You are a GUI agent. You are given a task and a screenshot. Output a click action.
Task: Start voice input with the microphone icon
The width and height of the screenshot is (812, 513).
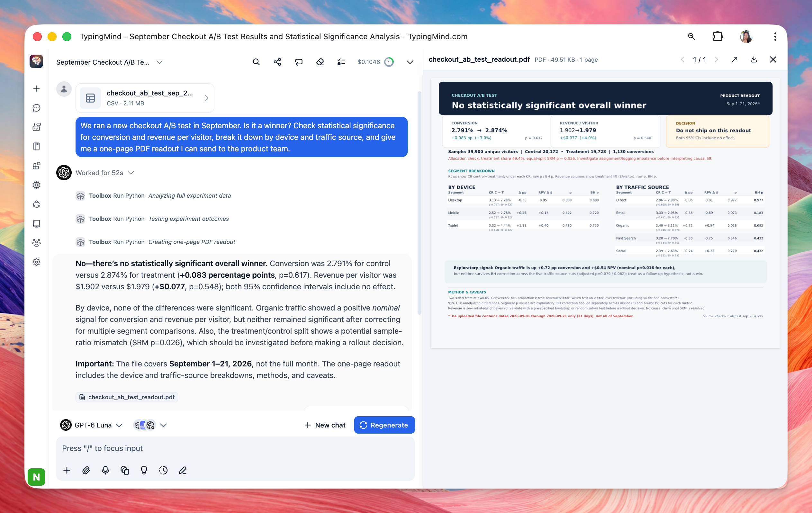[x=105, y=470]
